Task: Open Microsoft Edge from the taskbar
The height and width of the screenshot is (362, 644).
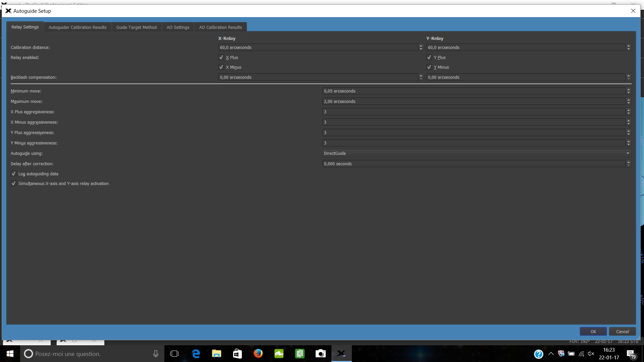Action: (x=196, y=354)
